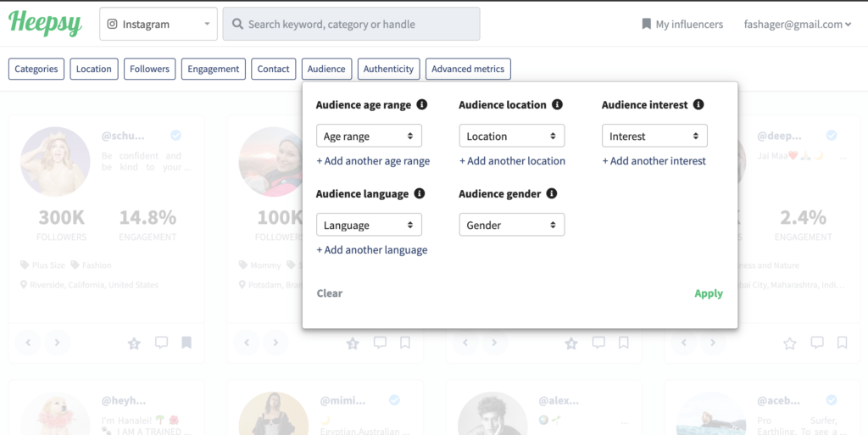Screen dimensions: 868x435
Task: Open the Location filter
Action: pos(94,70)
